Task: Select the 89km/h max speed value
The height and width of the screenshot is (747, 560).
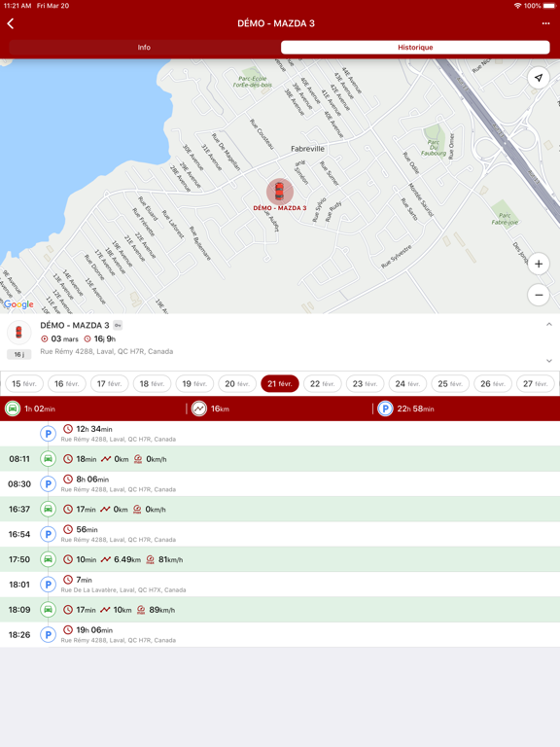Action: click(x=162, y=610)
